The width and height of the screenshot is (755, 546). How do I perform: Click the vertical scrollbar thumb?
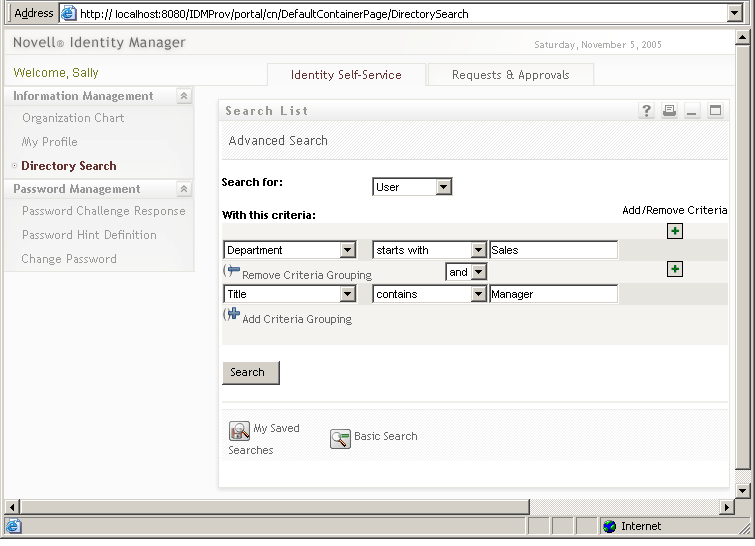coord(742,257)
